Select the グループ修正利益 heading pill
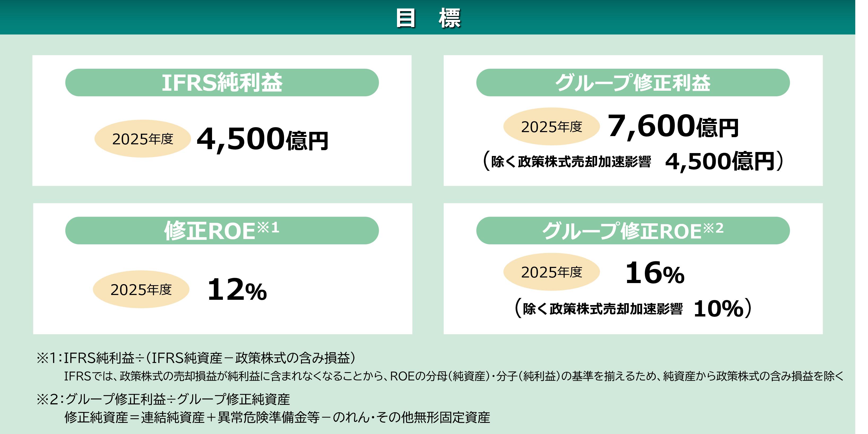The width and height of the screenshot is (868, 434). [633, 83]
